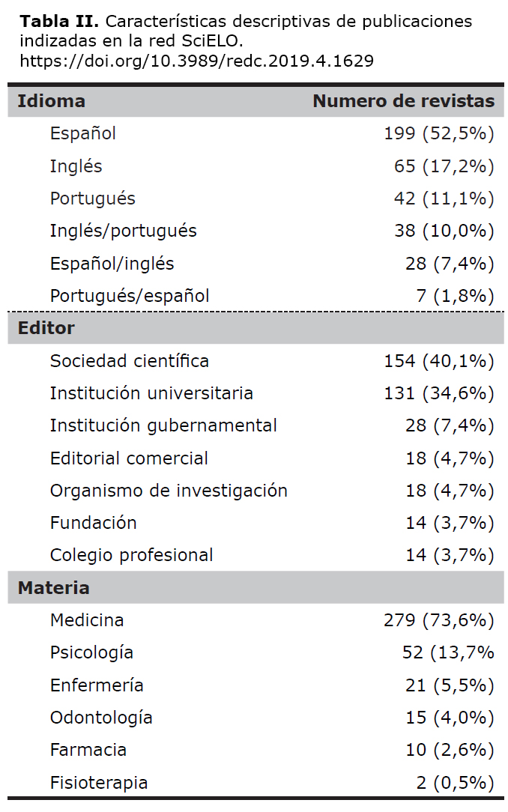Screen dimensions: 508x812
Task: Click the Fisioterapia row label
Action: pos(99,783)
